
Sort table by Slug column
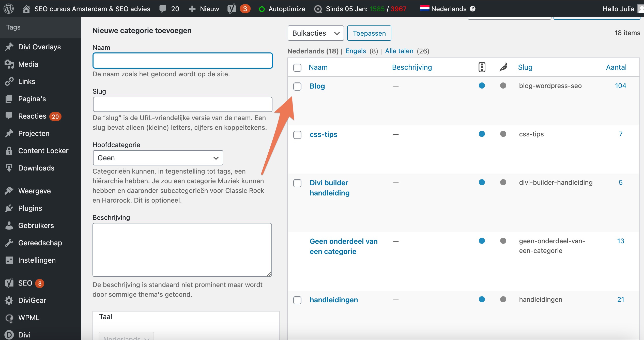coord(525,67)
